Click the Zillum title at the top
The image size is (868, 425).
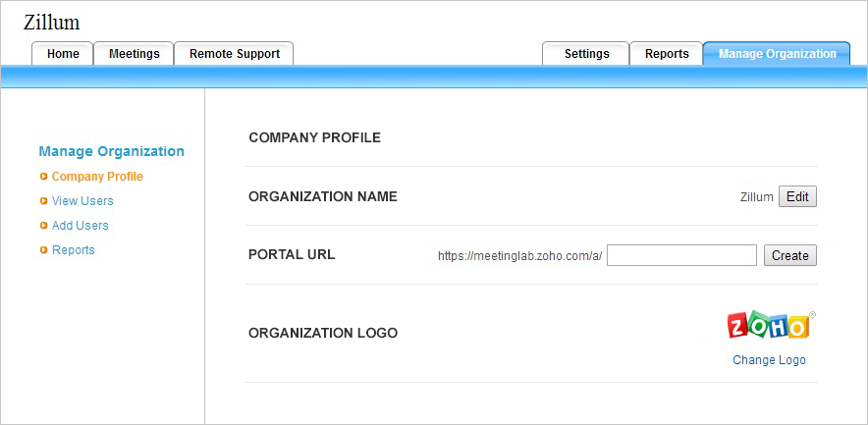tap(52, 23)
